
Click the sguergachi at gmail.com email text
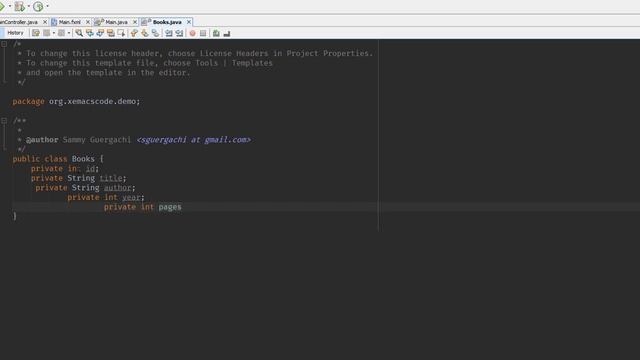pos(193,140)
